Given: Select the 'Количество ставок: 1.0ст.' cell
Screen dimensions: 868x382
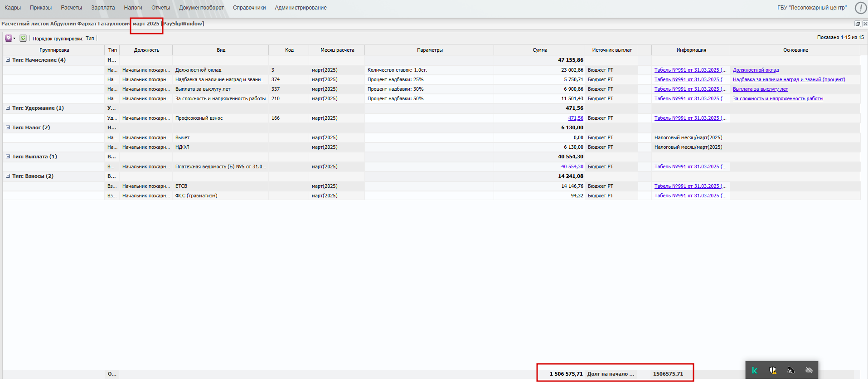Looking at the screenshot, I should (429, 70).
